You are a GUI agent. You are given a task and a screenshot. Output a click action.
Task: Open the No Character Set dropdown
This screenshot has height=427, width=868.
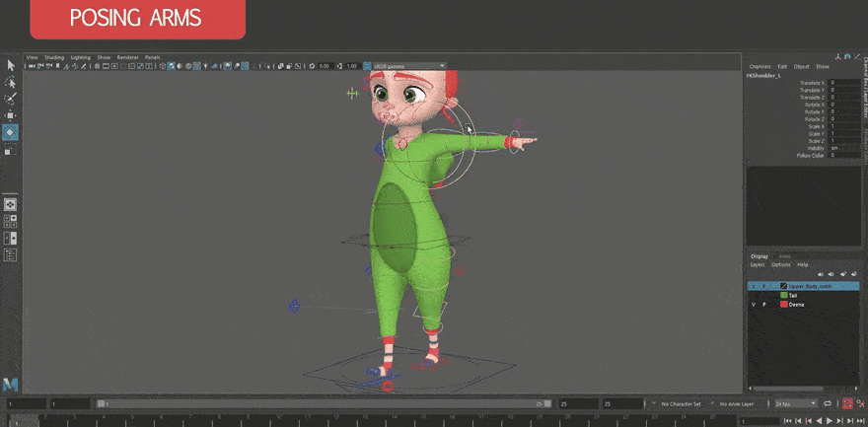pyautogui.click(x=682, y=404)
